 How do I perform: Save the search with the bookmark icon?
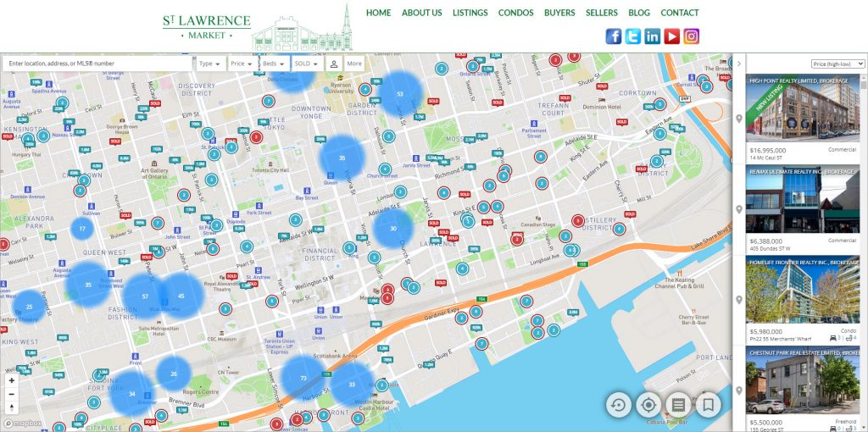(x=709, y=405)
